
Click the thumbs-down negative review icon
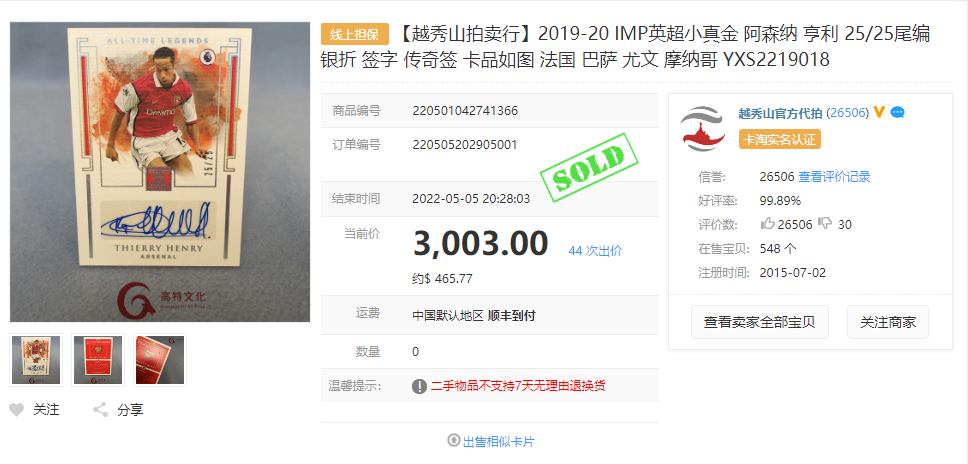[x=824, y=223]
